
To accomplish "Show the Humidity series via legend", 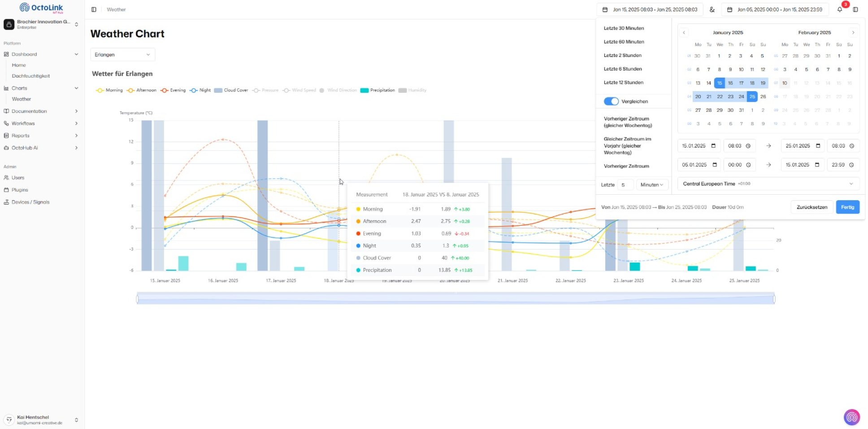I will point(412,90).
